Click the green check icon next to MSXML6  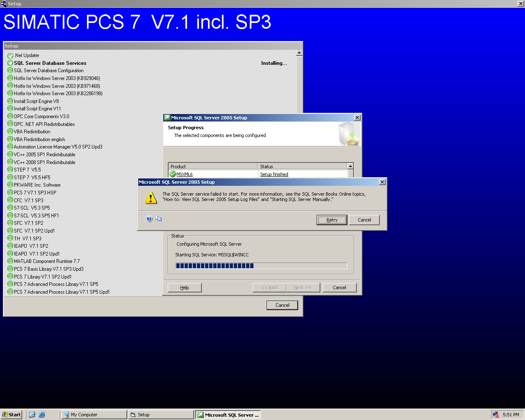(173, 174)
